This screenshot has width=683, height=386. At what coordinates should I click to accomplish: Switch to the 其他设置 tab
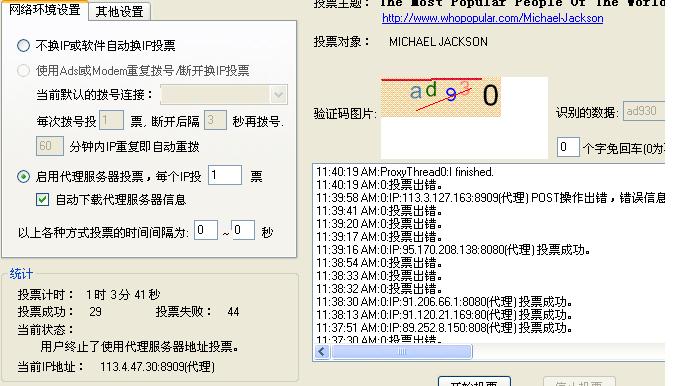point(120,11)
